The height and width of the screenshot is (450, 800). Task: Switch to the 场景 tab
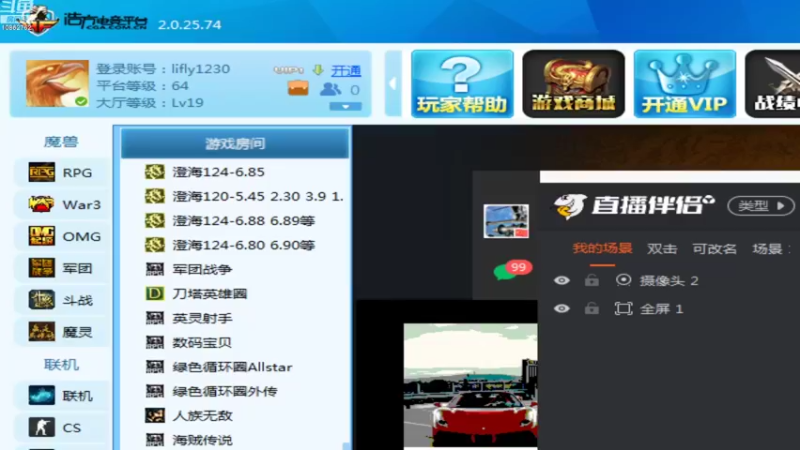coord(767,249)
